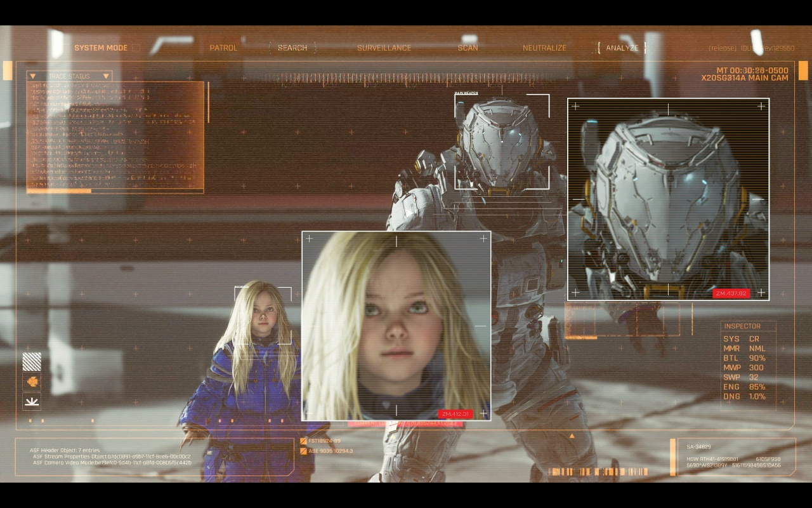Click the ASE 9035 10294.3 label
This screenshot has width=812, height=508.
point(331,451)
